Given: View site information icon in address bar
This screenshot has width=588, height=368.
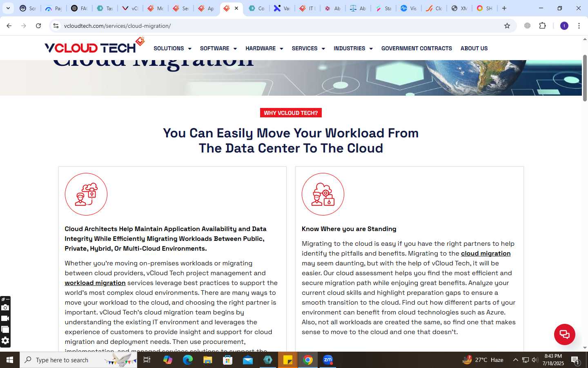Looking at the screenshot, I should 56,26.
